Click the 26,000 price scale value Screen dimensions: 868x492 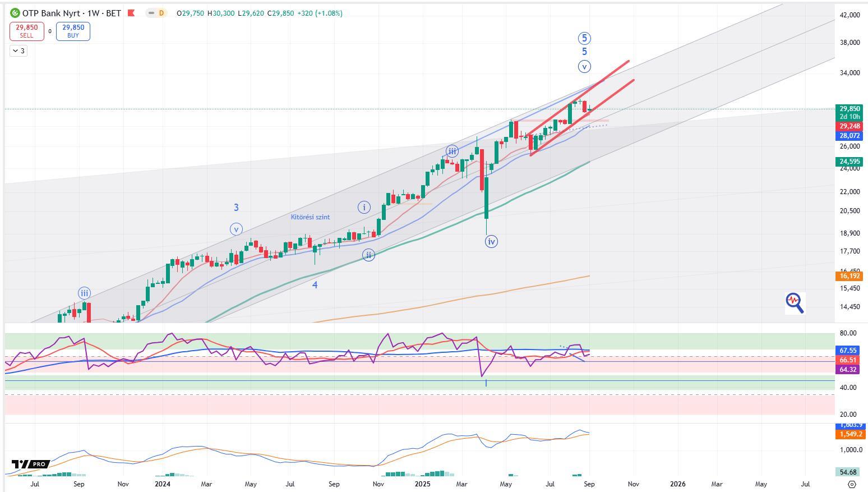850,146
